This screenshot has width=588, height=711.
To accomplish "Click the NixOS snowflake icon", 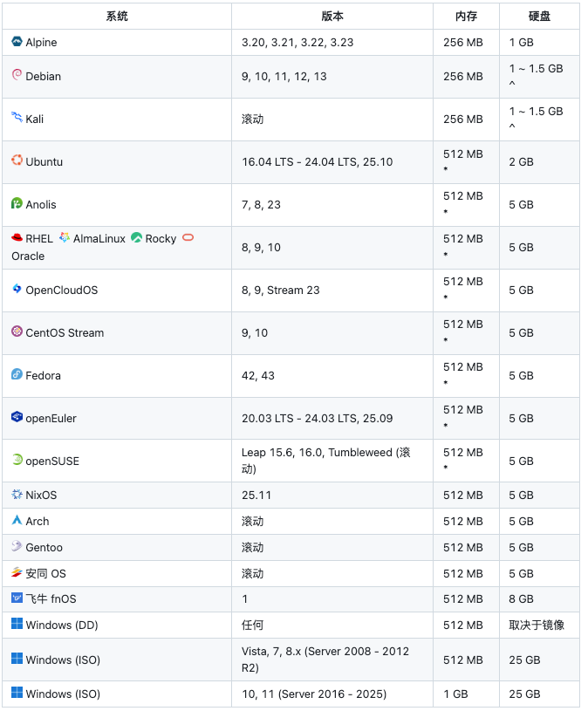I will 17,495.
